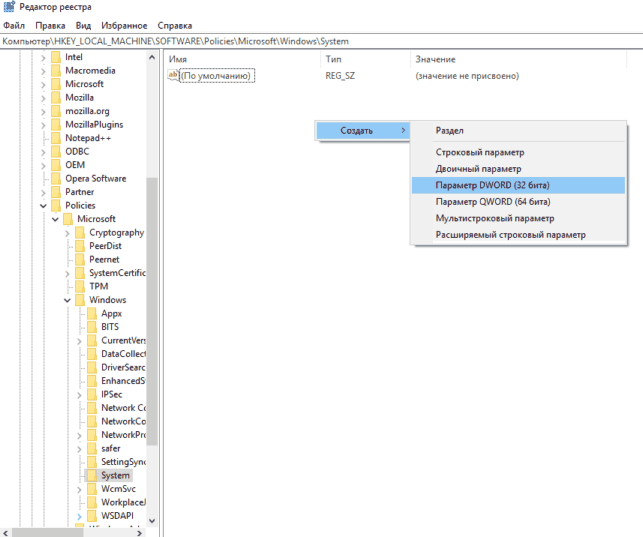
Task: Choose Параметр QWORD (64 бита)
Action: coord(518,202)
